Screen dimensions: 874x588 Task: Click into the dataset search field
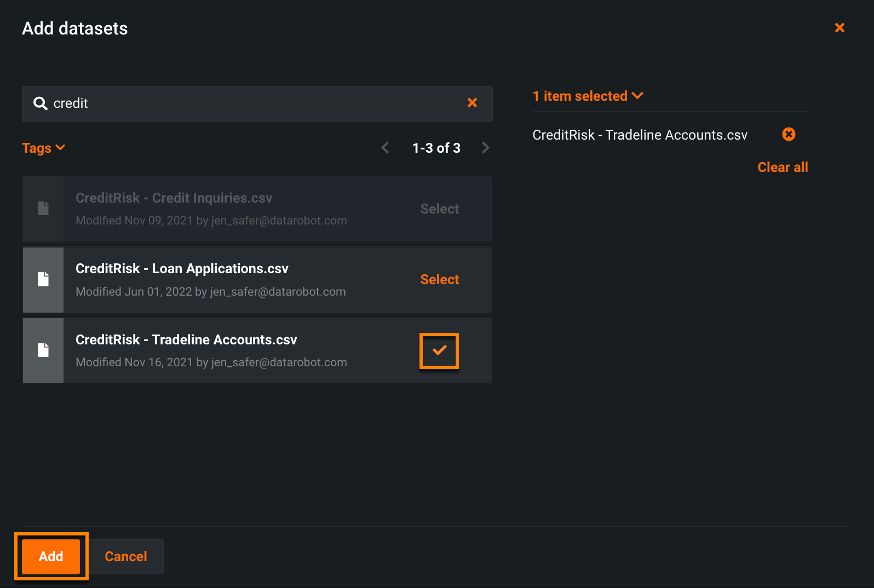257,103
